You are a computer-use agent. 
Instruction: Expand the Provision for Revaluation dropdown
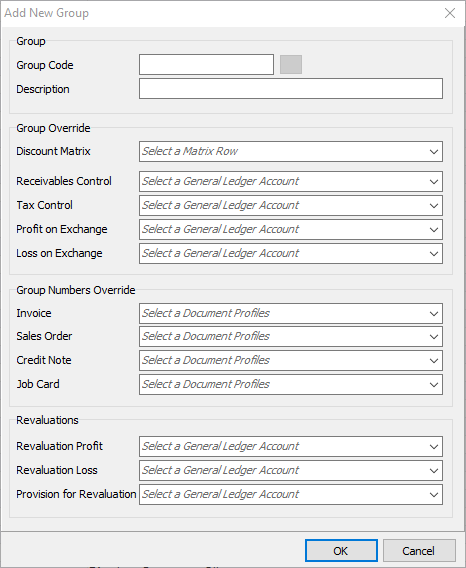(x=291, y=494)
